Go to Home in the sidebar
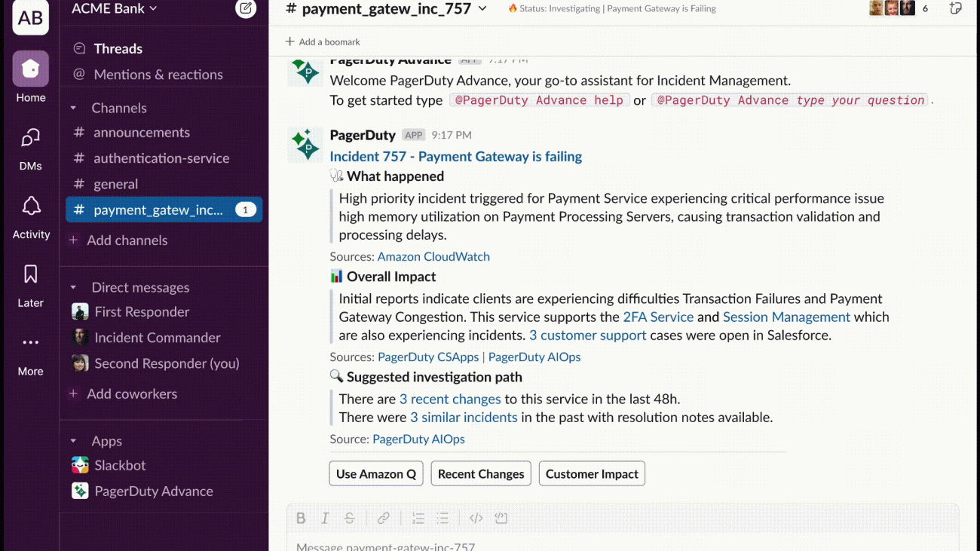 point(31,77)
